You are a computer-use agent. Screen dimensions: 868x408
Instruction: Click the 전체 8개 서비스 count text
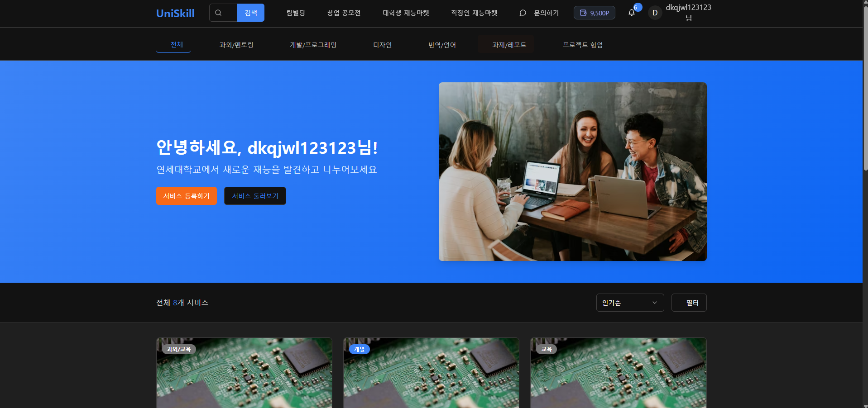point(182,303)
